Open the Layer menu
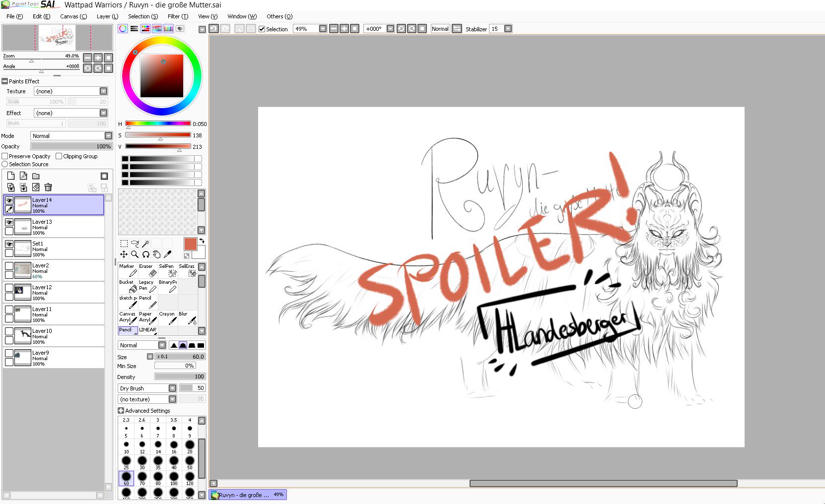The height and width of the screenshot is (504, 825). tap(107, 16)
